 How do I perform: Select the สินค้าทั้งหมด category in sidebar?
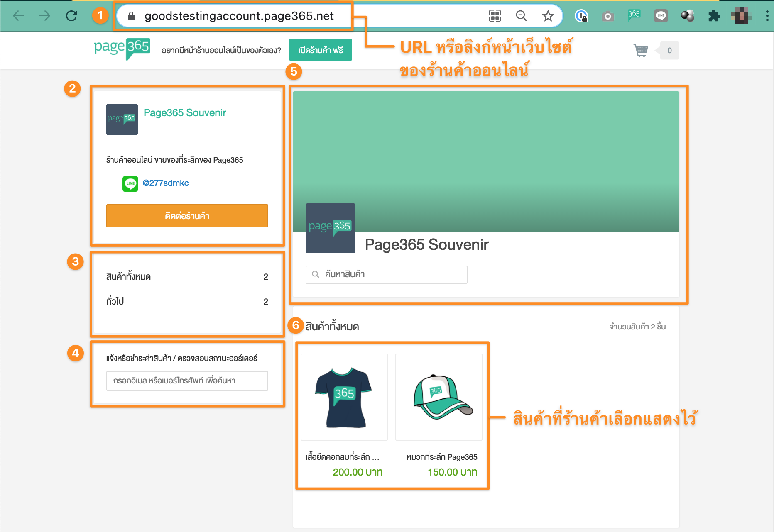(187, 277)
